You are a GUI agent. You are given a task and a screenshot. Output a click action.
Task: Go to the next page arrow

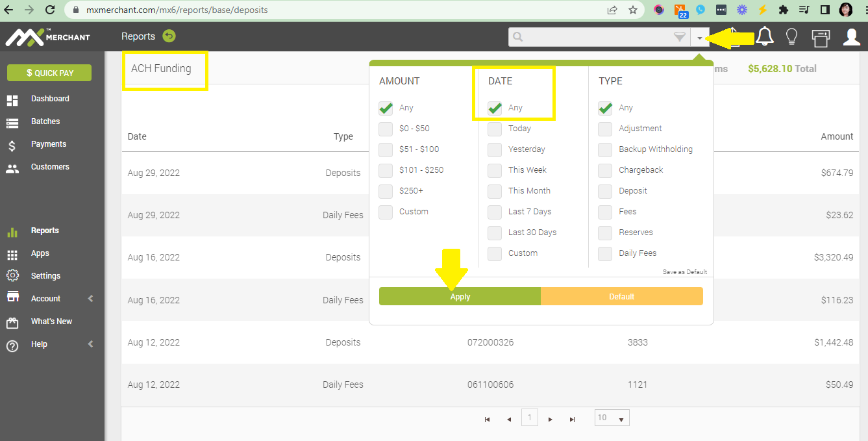551,420
